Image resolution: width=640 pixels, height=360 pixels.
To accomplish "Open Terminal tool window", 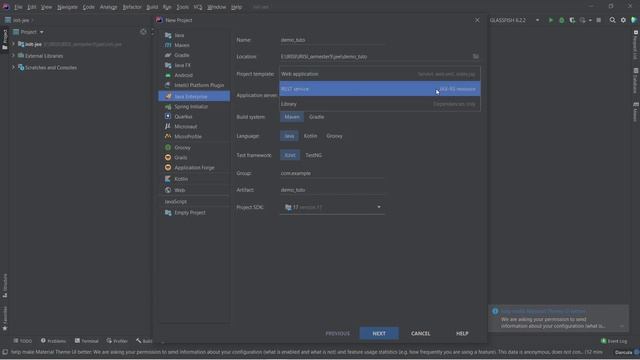I will click(x=86, y=341).
